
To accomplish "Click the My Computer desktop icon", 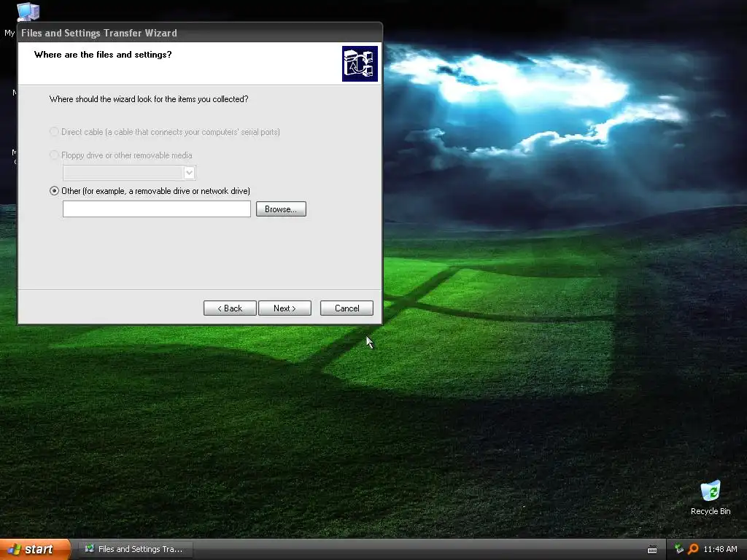I will (x=27, y=12).
